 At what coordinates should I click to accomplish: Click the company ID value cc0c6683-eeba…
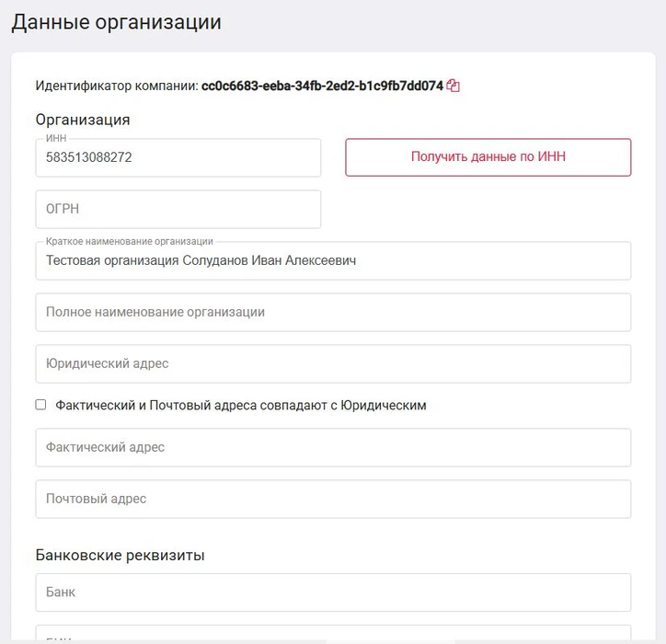point(322,86)
